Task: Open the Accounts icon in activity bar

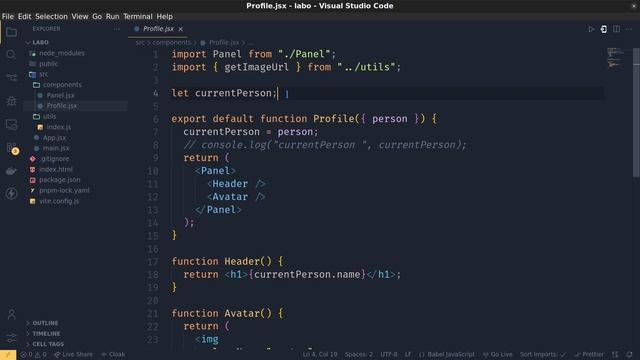Action: (11, 314)
